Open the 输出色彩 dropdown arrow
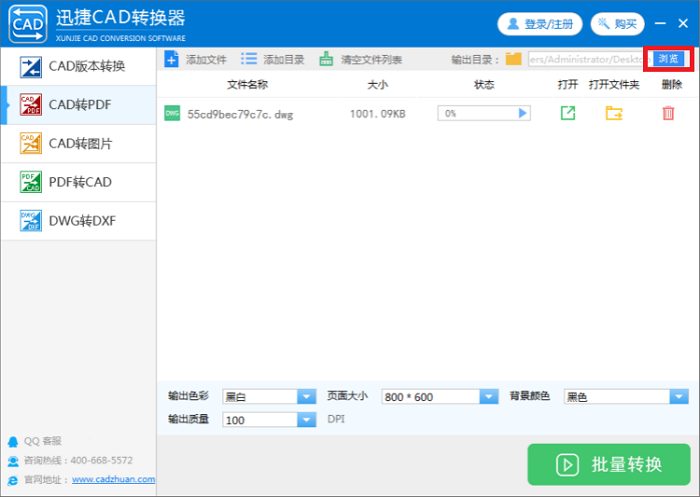This screenshot has height=497, width=700. pos(307,397)
